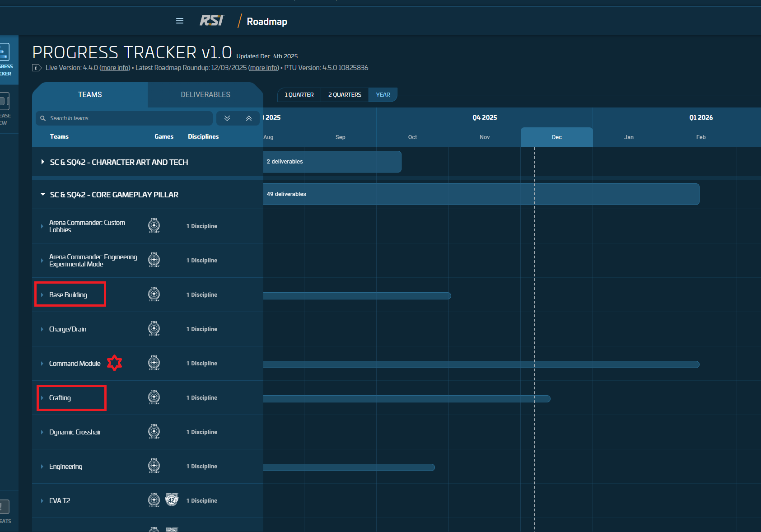The height and width of the screenshot is (532, 761).
Task: Expand the Command Module row
Action: point(42,364)
